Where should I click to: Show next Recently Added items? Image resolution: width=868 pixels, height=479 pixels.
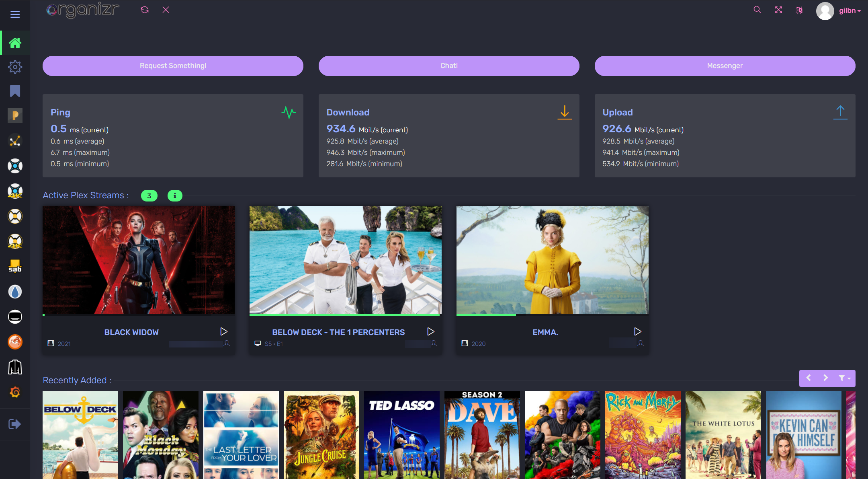pyautogui.click(x=826, y=378)
